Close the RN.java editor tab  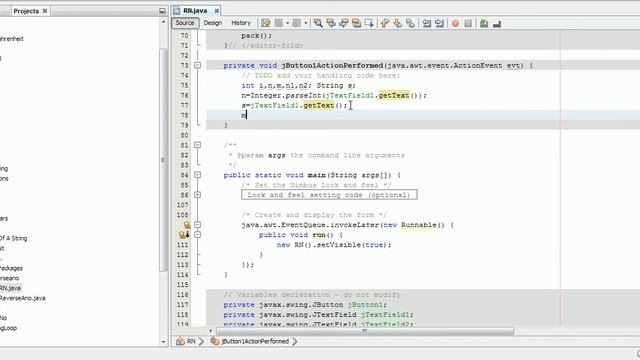217,11
